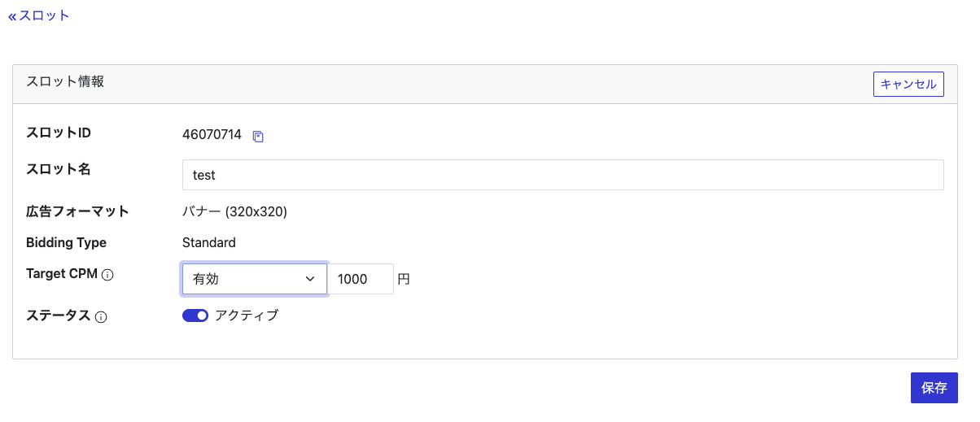
Task: Click the アクティブ label text
Action: pos(247,316)
